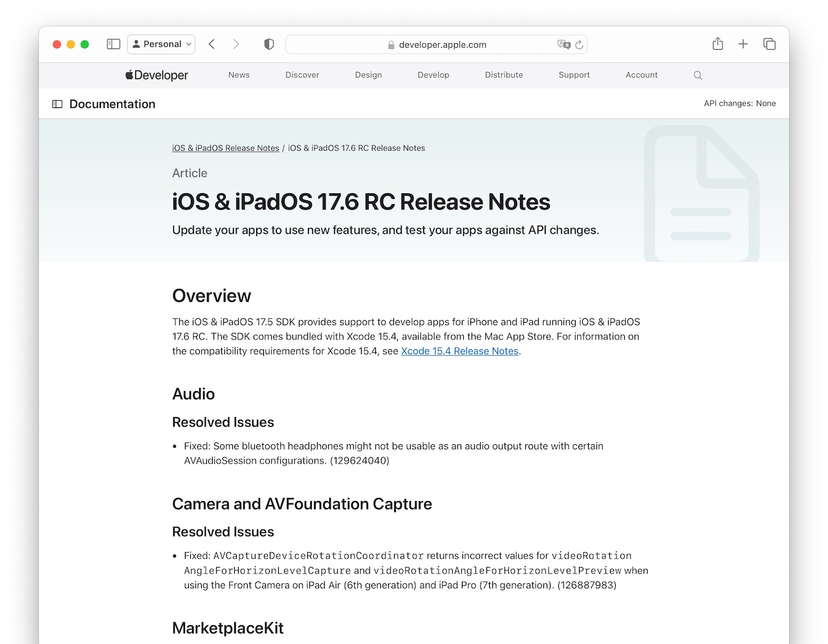
Task: Click the issue number (129624040)
Action: (x=360, y=460)
